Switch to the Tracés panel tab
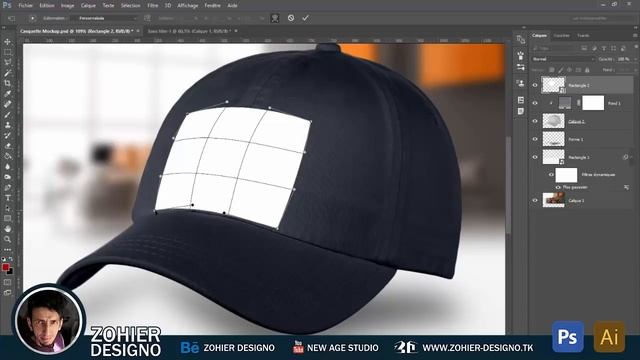Image resolution: width=640 pixels, height=360 pixels. (583, 36)
